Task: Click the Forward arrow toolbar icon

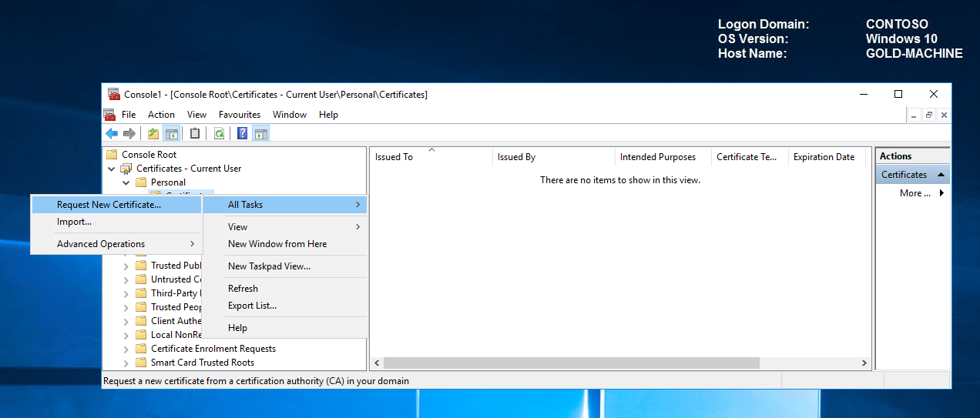Action: (129, 133)
